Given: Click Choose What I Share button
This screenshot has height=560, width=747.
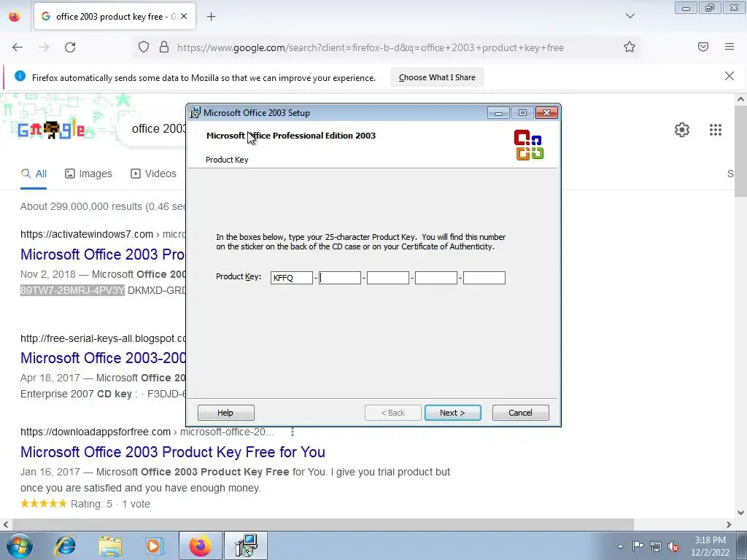Looking at the screenshot, I should click(437, 77).
